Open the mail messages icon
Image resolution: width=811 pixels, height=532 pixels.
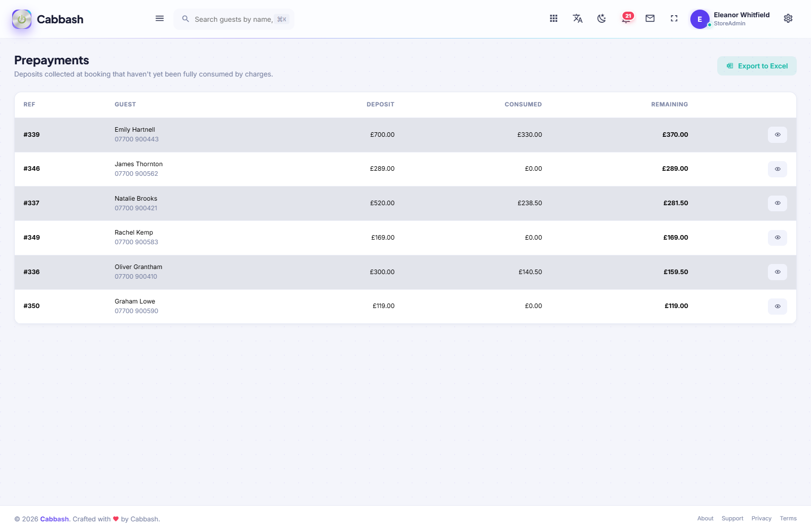click(650, 19)
